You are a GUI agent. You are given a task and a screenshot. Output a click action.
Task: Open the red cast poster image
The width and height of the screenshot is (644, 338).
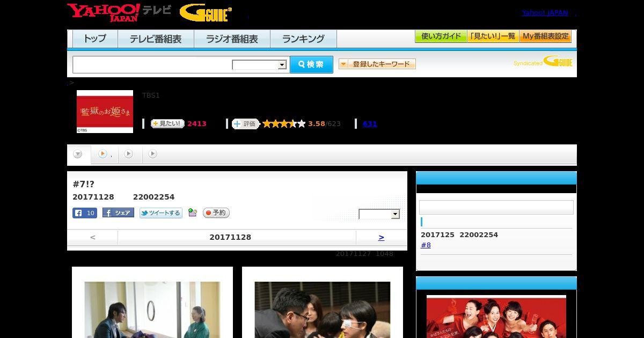click(x=496, y=317)
